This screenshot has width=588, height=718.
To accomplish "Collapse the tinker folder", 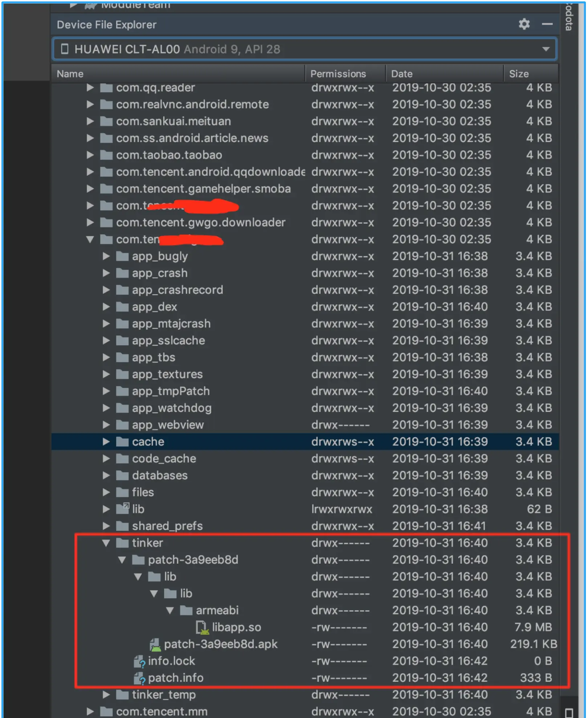I will tap(106, 543).
